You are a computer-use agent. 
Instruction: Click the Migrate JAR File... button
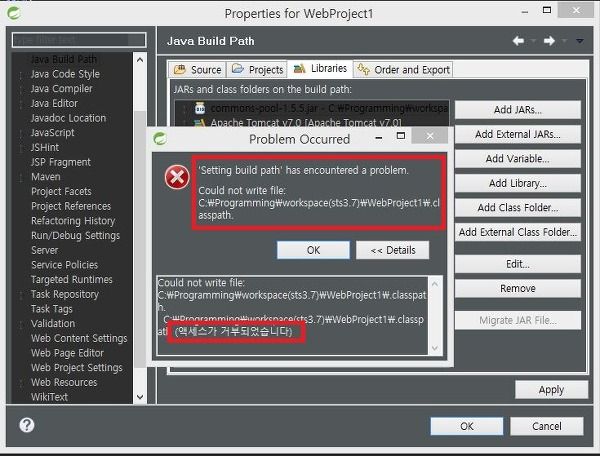(x=517, y=320)
